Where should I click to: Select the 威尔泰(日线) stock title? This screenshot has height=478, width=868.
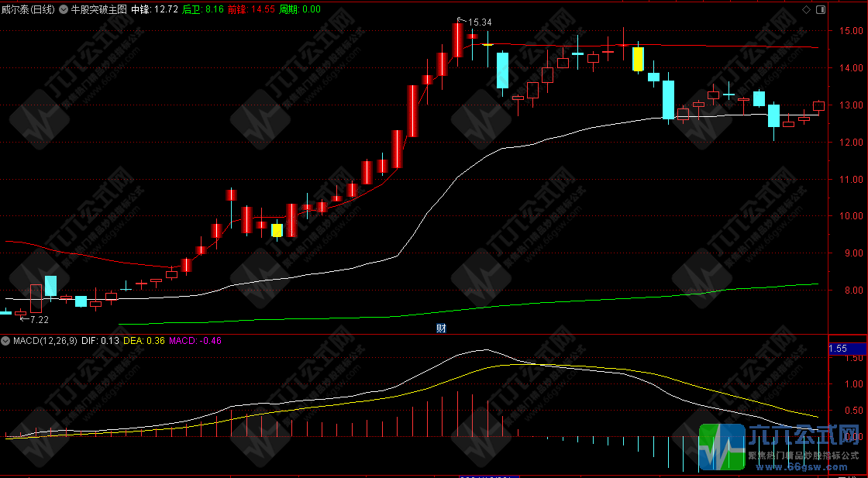[x=28, y=9]
